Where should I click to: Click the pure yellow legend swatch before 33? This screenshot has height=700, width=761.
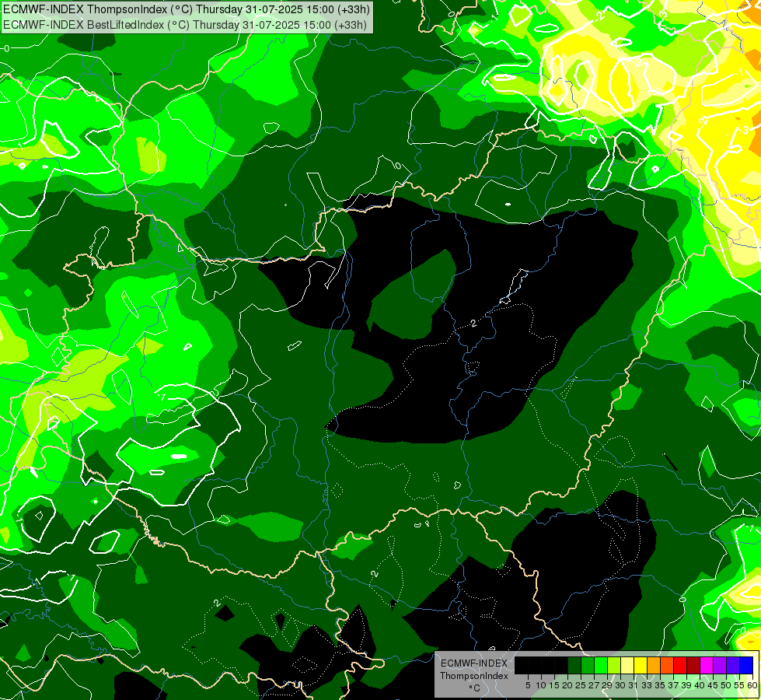641,665
